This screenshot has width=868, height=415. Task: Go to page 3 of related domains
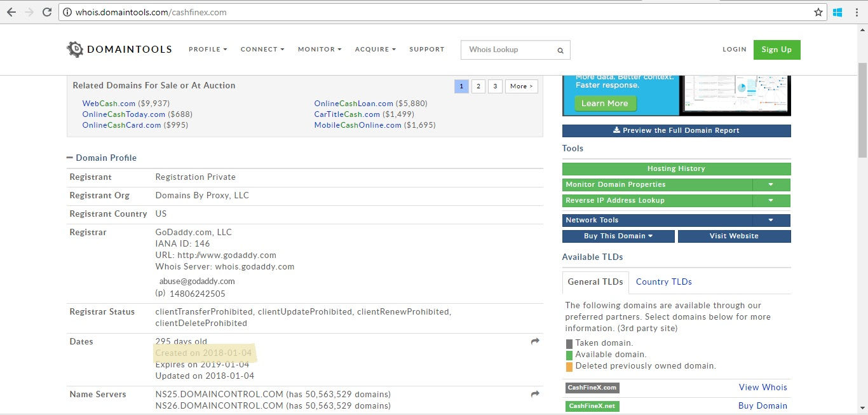click(x=495, y=86)
